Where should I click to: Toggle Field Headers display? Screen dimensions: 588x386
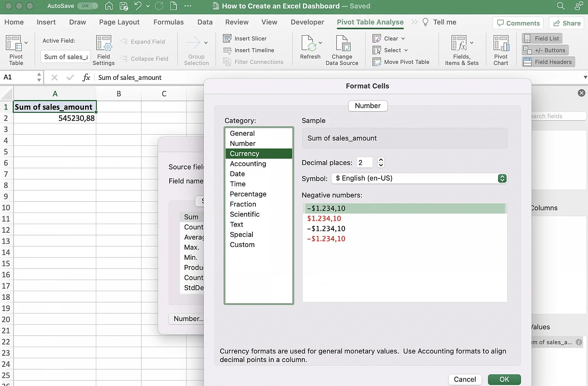[x=548, y=62]
